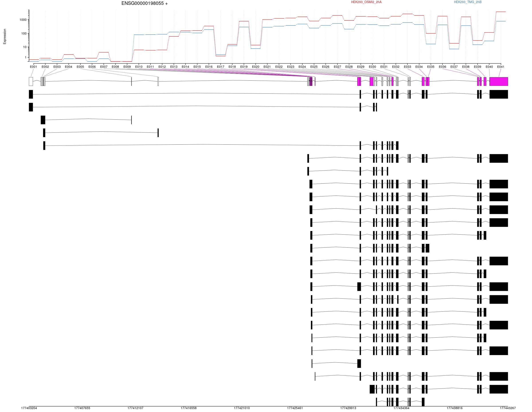
Task: Click the red expression segment above E041
Action: pos(501,12)
